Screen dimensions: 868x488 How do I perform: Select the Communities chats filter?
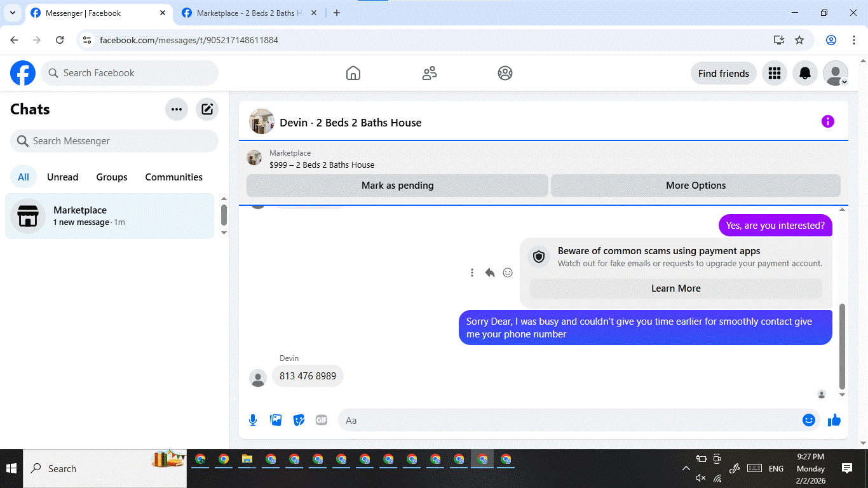[174, 177]
